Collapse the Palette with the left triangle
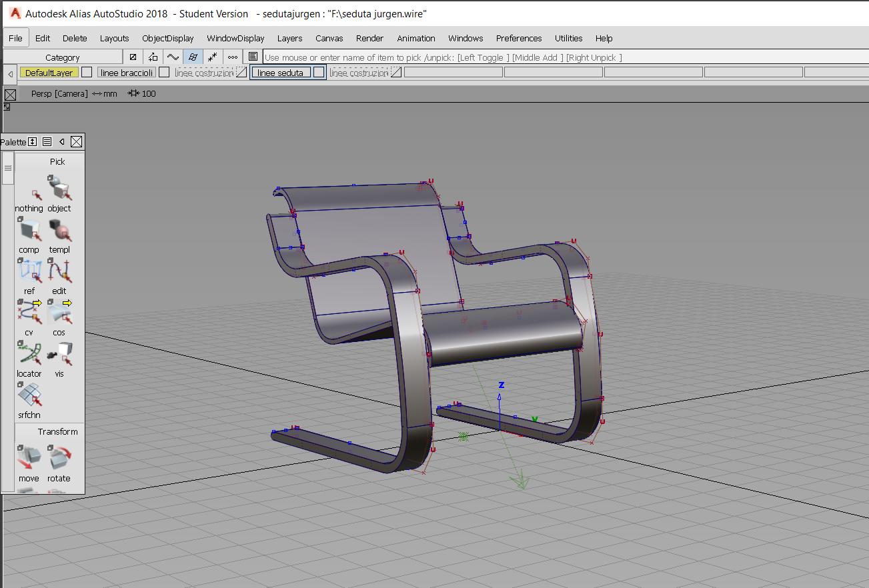 click(61, 141)
